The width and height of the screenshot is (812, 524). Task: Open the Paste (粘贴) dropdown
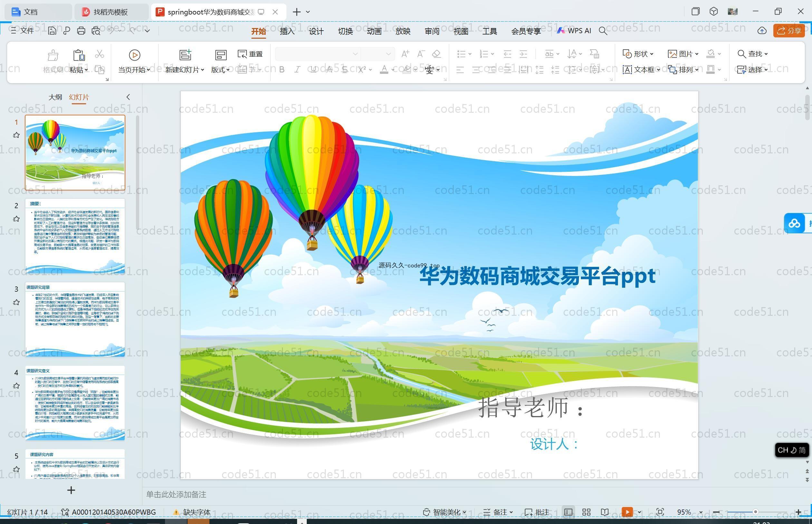pyautogui.click(x=79, y=70)
